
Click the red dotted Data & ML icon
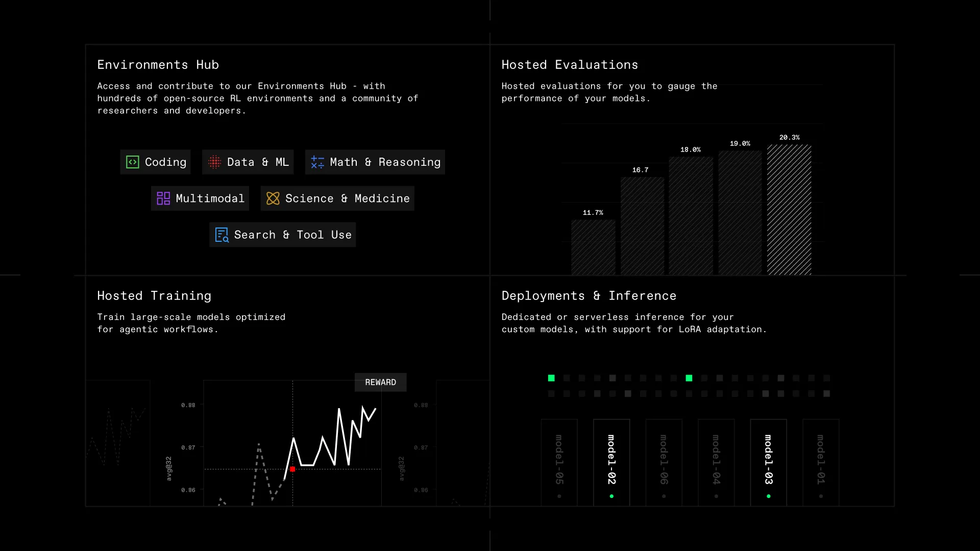click(215, 162)
